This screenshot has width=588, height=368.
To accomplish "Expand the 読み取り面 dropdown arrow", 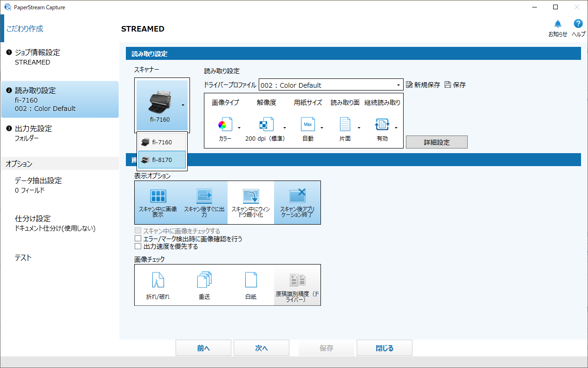I will (x=359, y=128).
